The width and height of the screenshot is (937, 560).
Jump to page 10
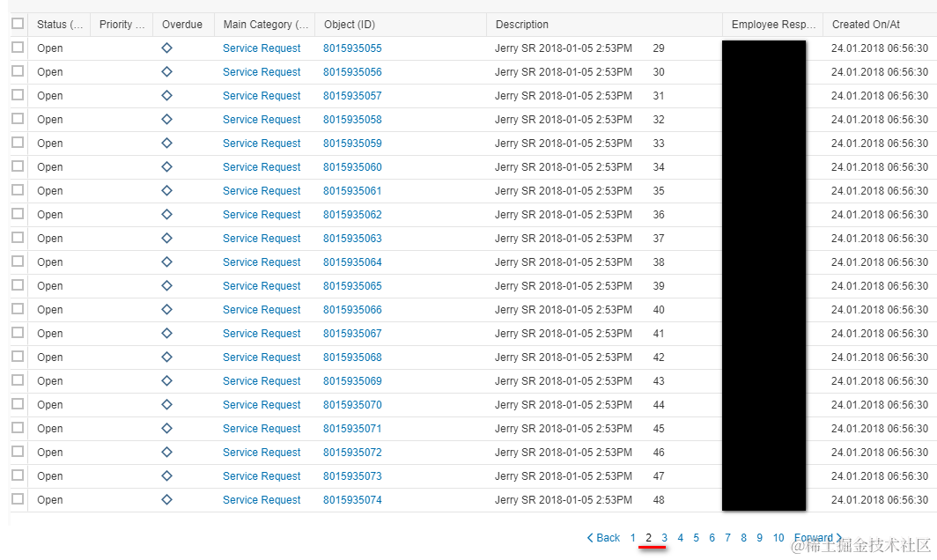(778, 538)
